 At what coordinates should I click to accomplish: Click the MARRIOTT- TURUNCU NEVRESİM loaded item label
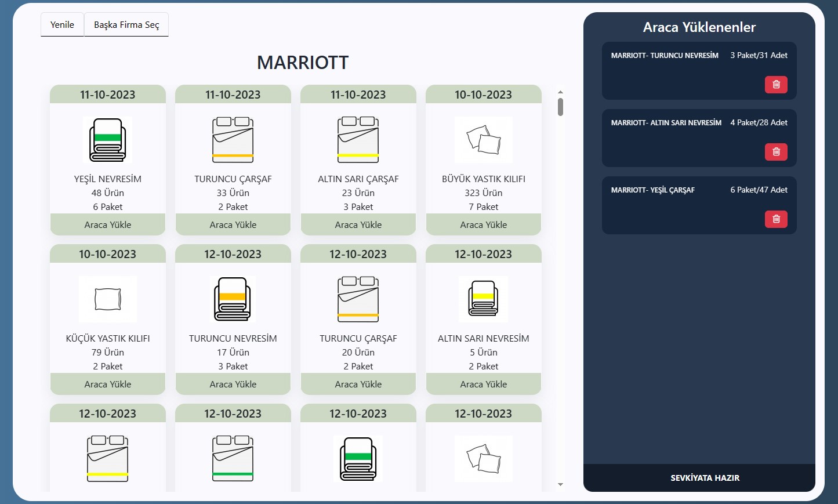665,56
